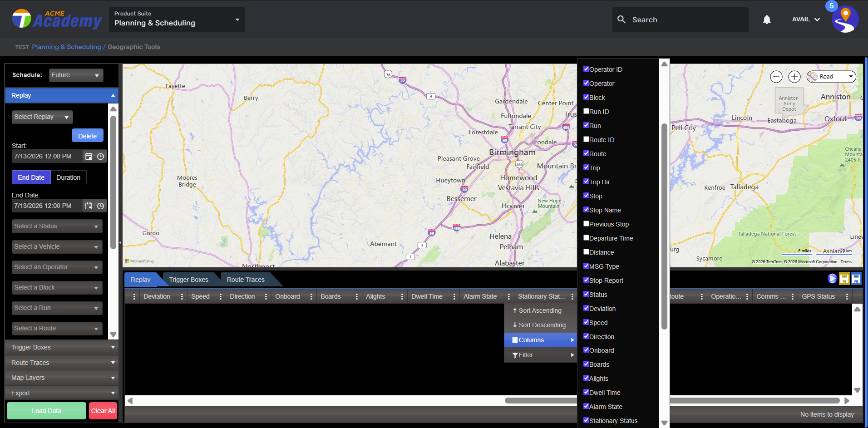This screenshot has width=868, height=428.
Task: Open the Select a Block dropdown
Action: click(57, 287)
